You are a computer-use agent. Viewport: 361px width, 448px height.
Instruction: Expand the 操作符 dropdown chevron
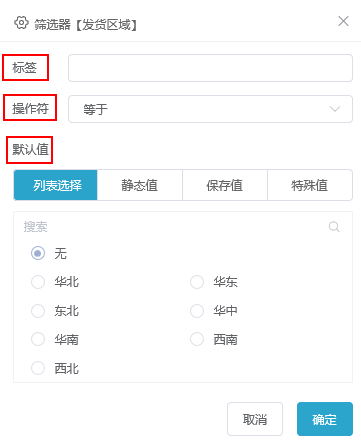point(335,109)
